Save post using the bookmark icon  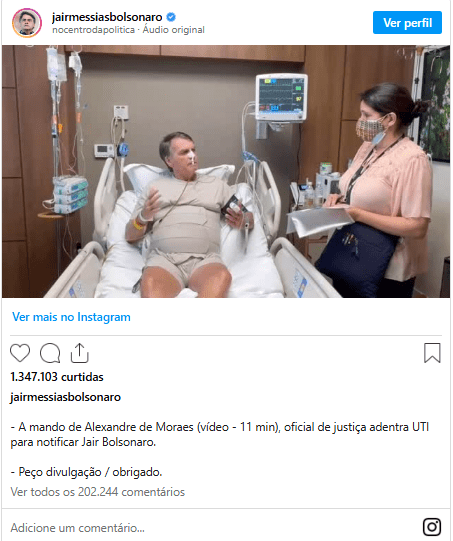[432, 353]
